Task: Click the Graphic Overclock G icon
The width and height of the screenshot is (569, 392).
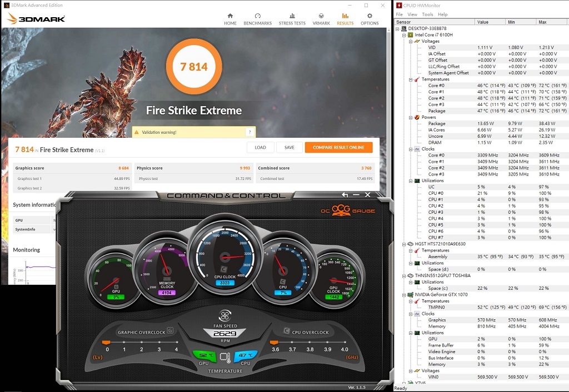Action: pos(170,331)
